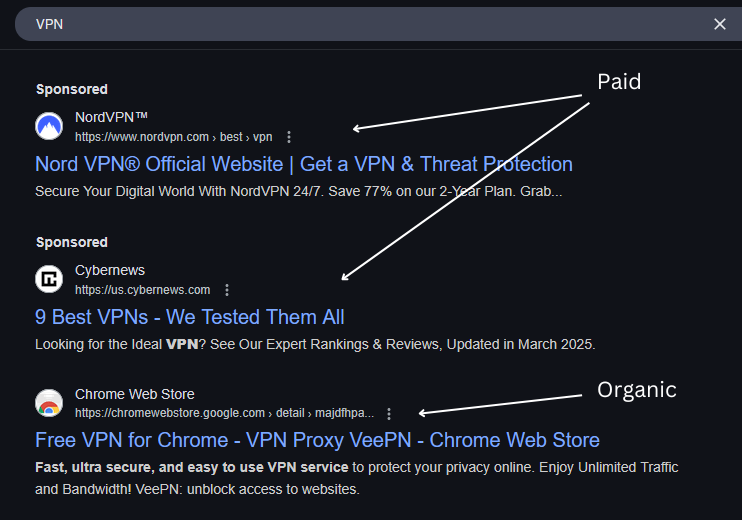This screenshot has width=742, height=520.
Task: Click the Cybernews site name text
Action: [x=110, y=270]
